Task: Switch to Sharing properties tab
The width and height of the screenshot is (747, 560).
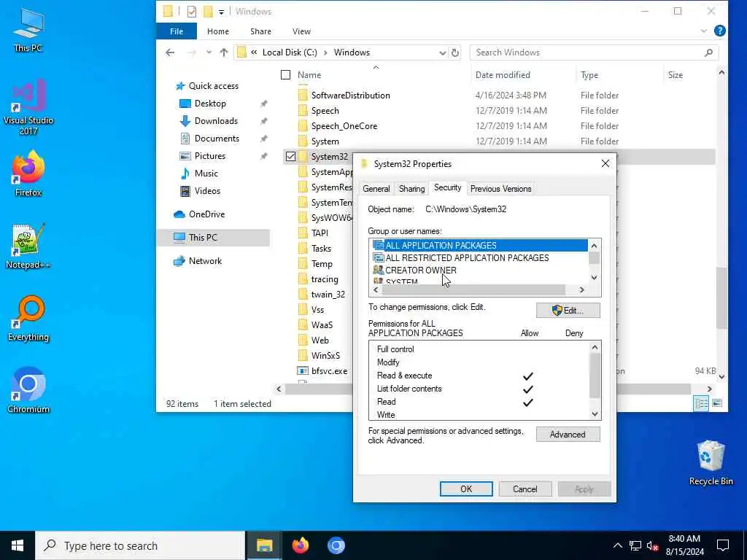Action: coord(411,189)
